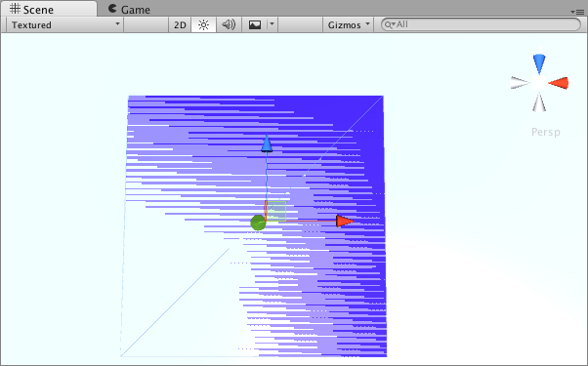Viewport: 588px width, 366px height.
Task: Click the bottom gray cone on orientation gizmo
Action: pyautogui.click(x=539, y=102)
